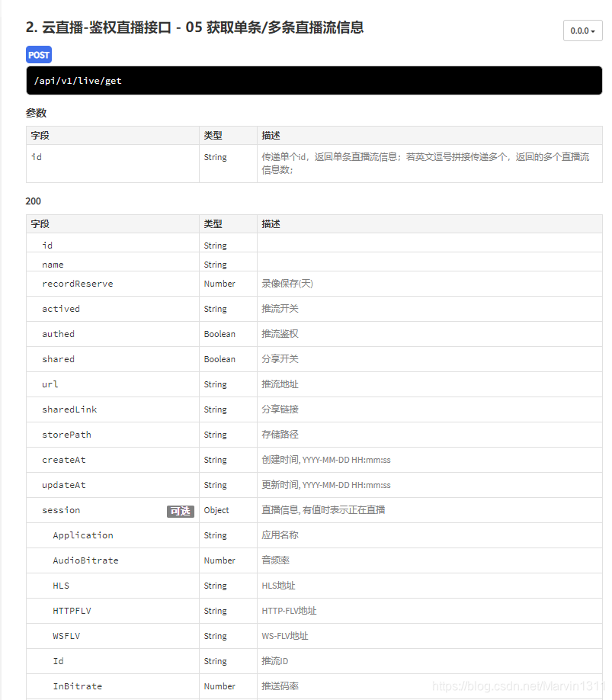Click the createAt field name
The height and width of the screenshot is (700, 612).
[64, 460]
